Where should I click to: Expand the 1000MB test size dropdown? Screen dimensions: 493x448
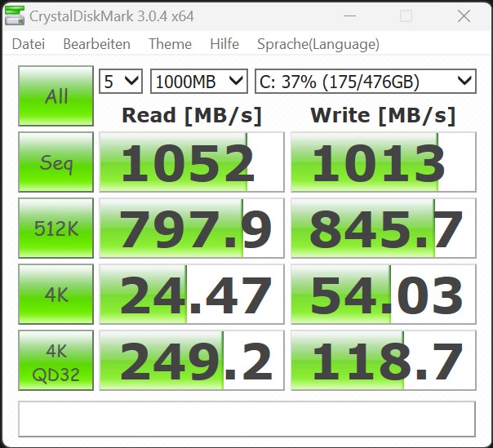click(x=199, y=81)
